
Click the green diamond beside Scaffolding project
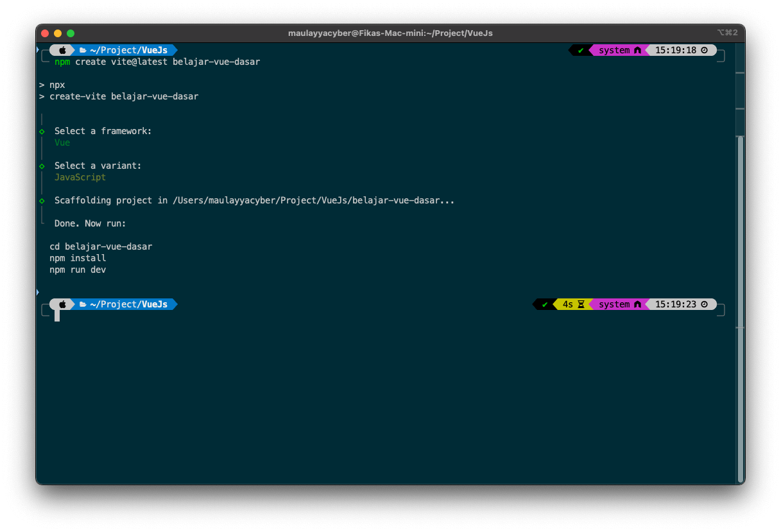42,200
